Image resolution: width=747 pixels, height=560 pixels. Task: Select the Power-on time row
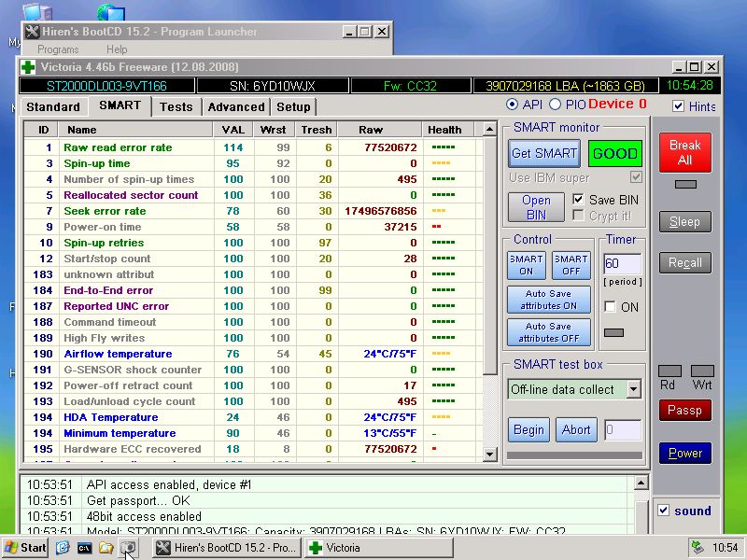tap(253, 227)
